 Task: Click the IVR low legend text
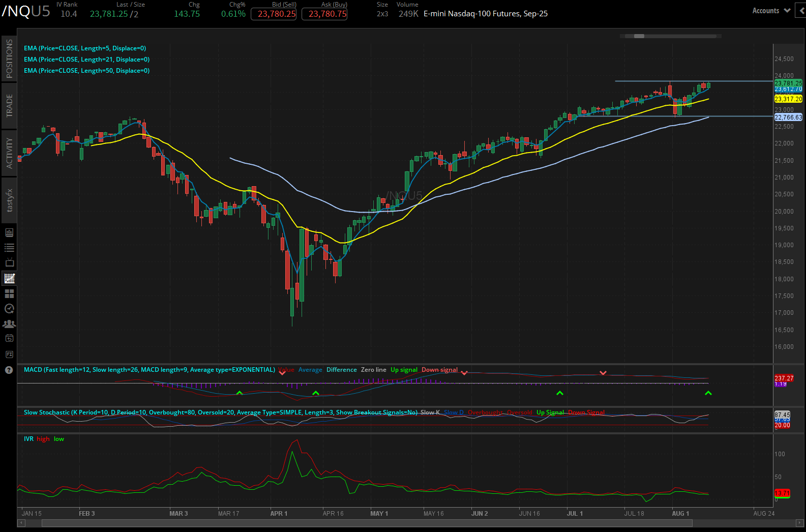coord(59,439)
